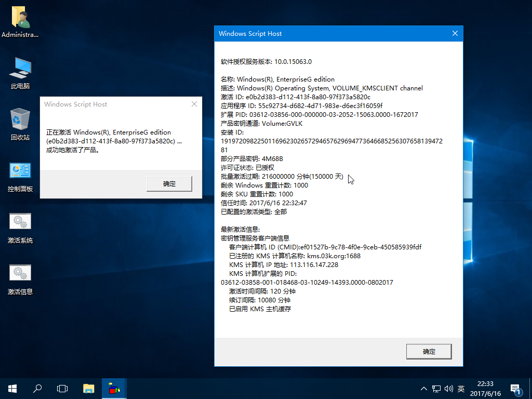The height and width of the screenshot is (399, 532).
Task: Click the KMS host name kms.03k.org:1688 line
Action: click(295, 256)
